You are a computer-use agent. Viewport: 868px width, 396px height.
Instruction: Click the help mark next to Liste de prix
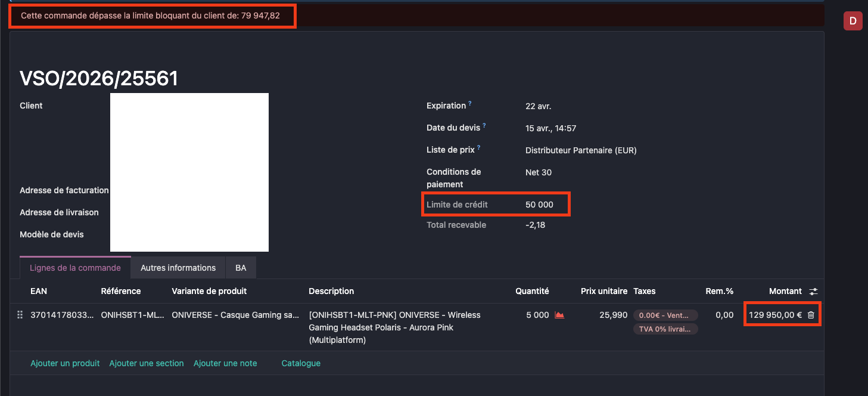(x=479, y=147)
